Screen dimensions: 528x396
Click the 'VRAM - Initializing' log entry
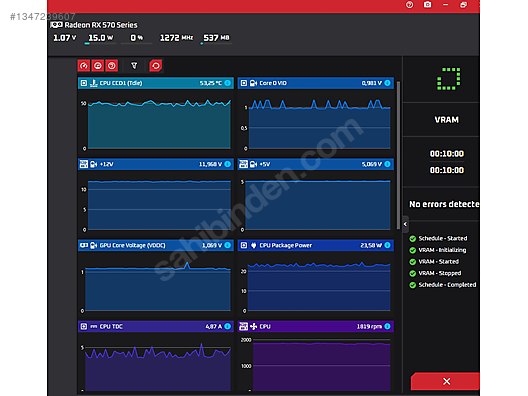(x=442, y=250)
